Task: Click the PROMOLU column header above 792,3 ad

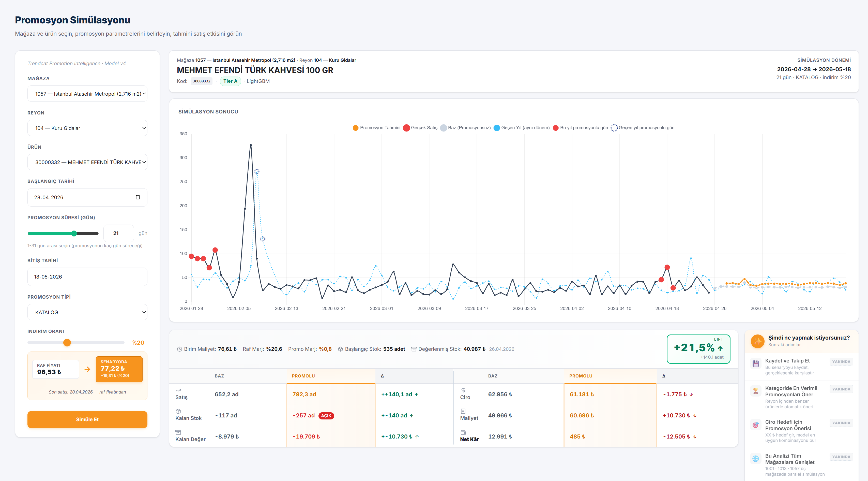Action: pyautogui.click(x=331, y=376)
